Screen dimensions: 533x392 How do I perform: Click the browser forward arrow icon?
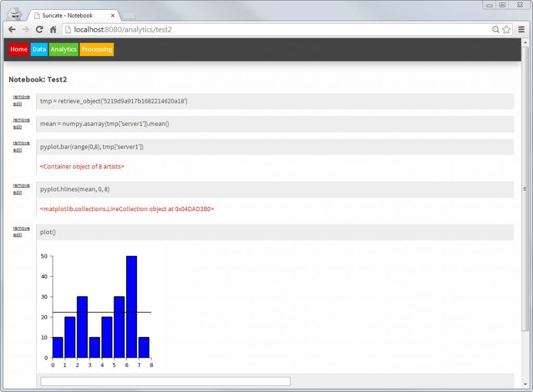pos(26,30)
